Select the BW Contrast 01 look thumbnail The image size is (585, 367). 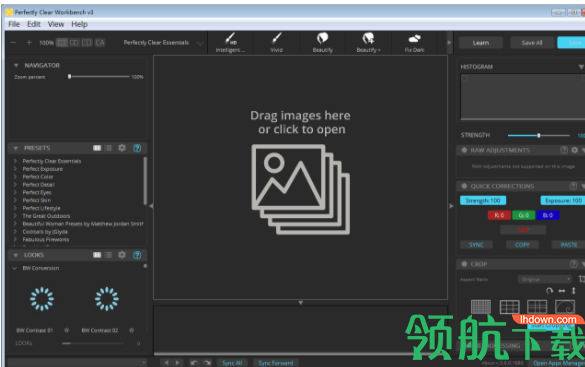point(42,299)
